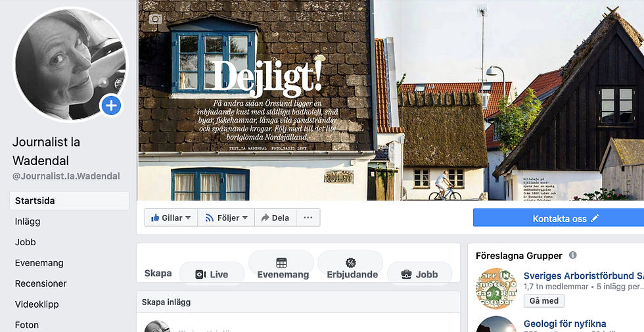Open the Geologi för nyfikna group link
644x332 pixels.
[x=564, y=323]
